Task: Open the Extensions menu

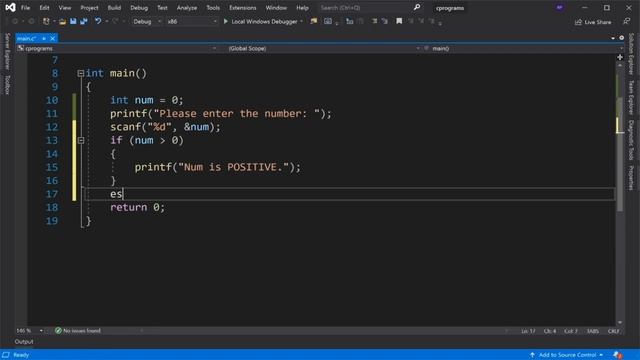Action: click(242, 8)
